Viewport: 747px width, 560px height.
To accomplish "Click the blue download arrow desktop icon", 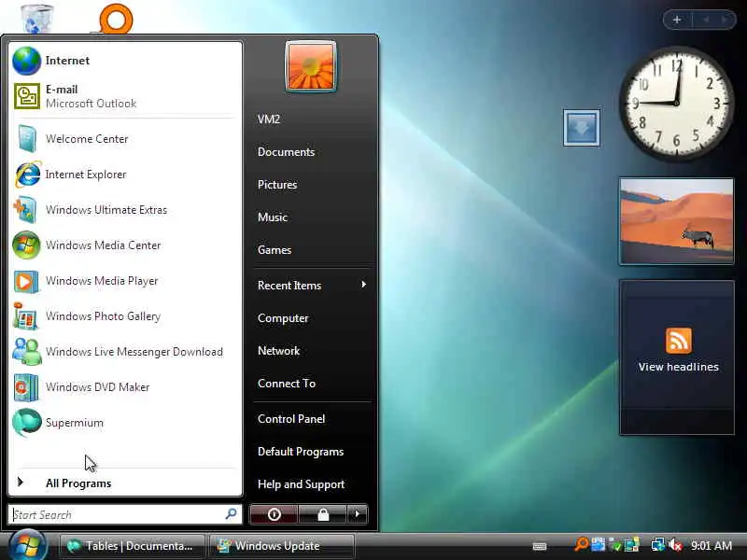I will coord(582,128).
